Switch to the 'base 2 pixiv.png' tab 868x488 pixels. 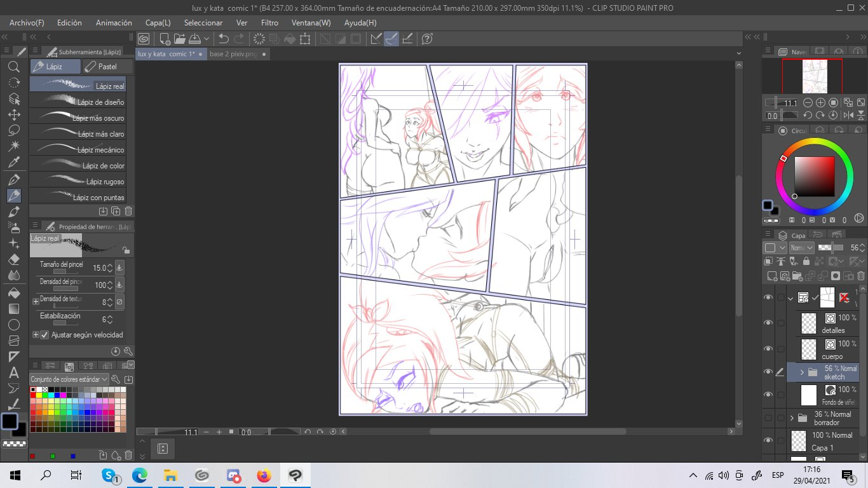tap(233, 54)
